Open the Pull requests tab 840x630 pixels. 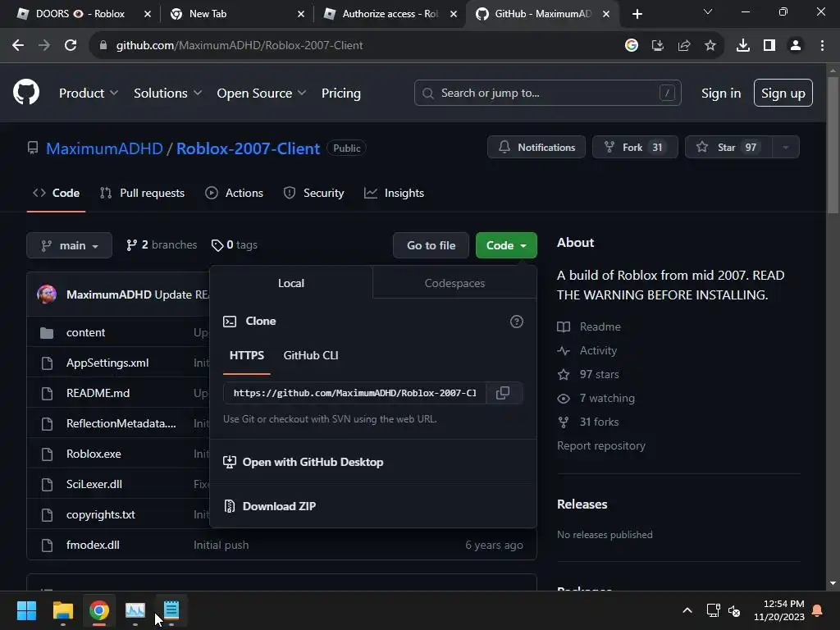(143, 193)
